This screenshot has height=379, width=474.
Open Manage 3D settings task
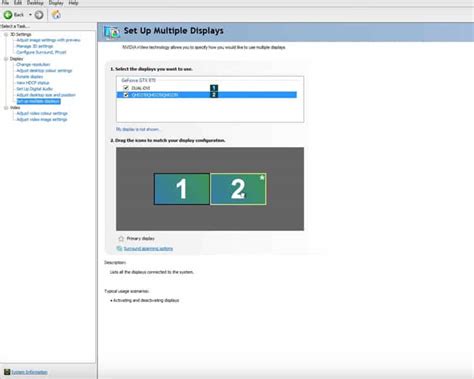[x=35, y=46]
